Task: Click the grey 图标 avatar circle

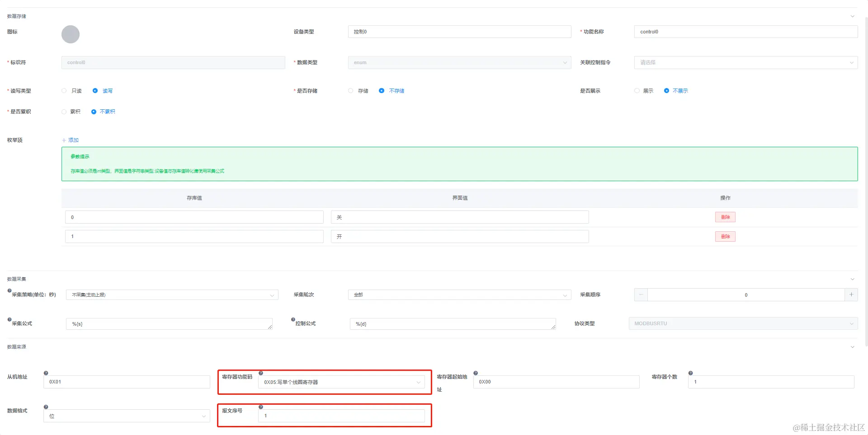Action: click(x=71, y=34)
